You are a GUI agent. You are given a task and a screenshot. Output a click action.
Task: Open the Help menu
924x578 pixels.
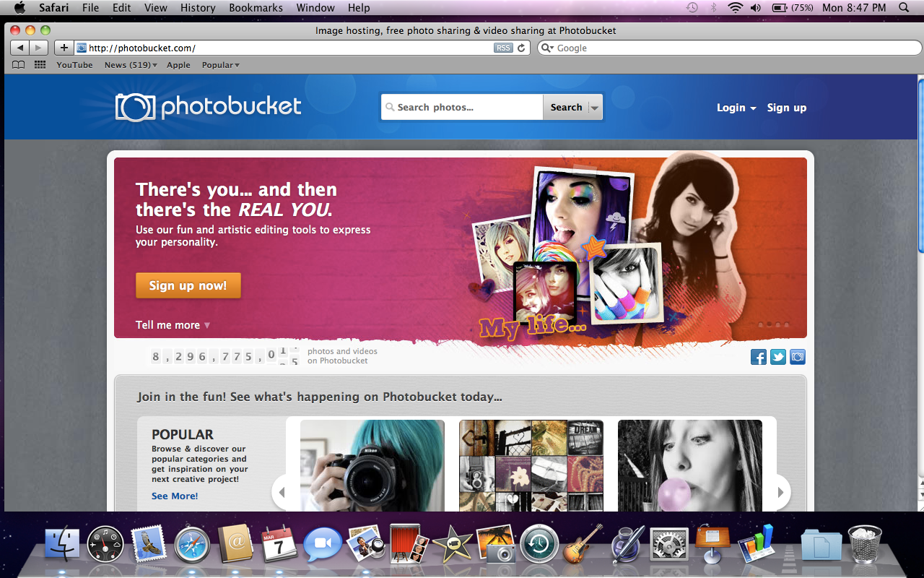pyautogui.click(x=359, y=7)
